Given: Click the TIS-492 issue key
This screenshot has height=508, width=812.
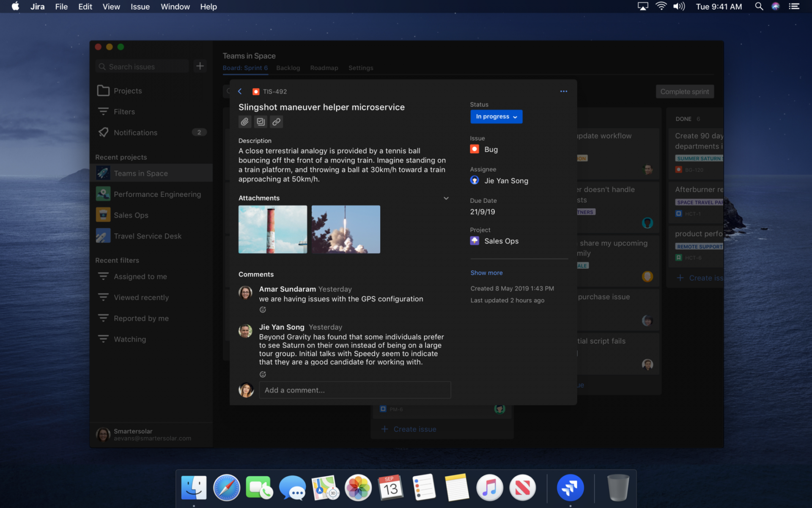Looking at the screenshot, I should pos(275,91).
